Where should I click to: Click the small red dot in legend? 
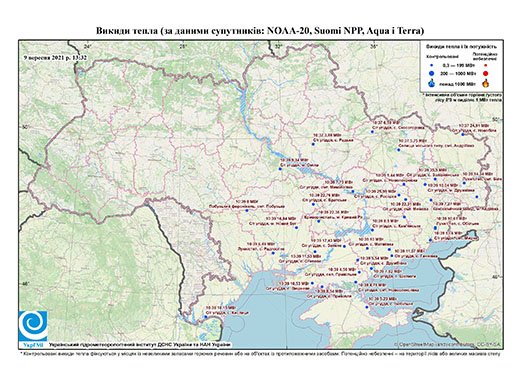(x=485, y=65)
